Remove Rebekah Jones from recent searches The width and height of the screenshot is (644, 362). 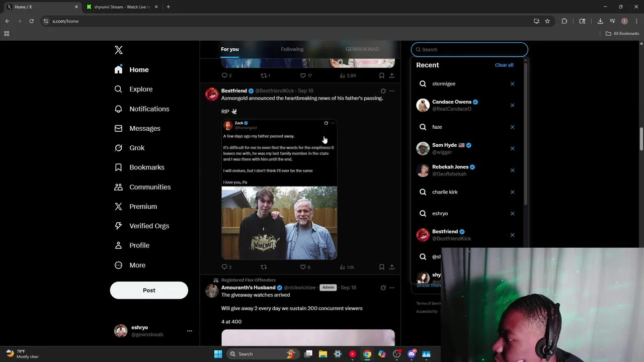(512, 170)
